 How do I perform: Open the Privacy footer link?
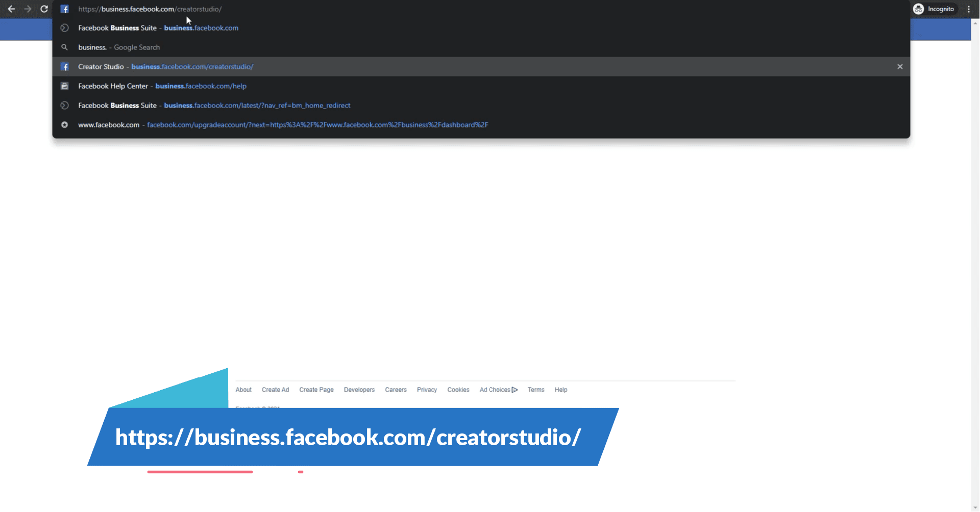[427, 390]
